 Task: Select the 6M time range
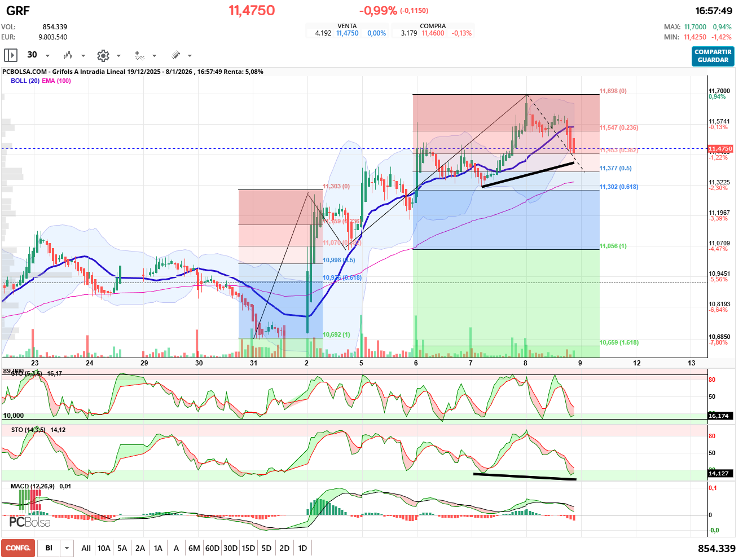(x=194, y=548)
